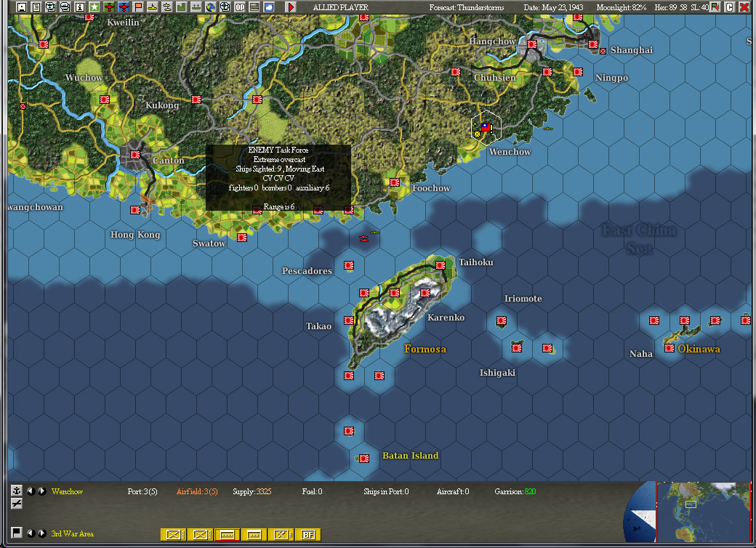The height and width of the screenshot is (548, 756).
Task: Select the Chinese flag unit at Wenchow
Action: 486,126
